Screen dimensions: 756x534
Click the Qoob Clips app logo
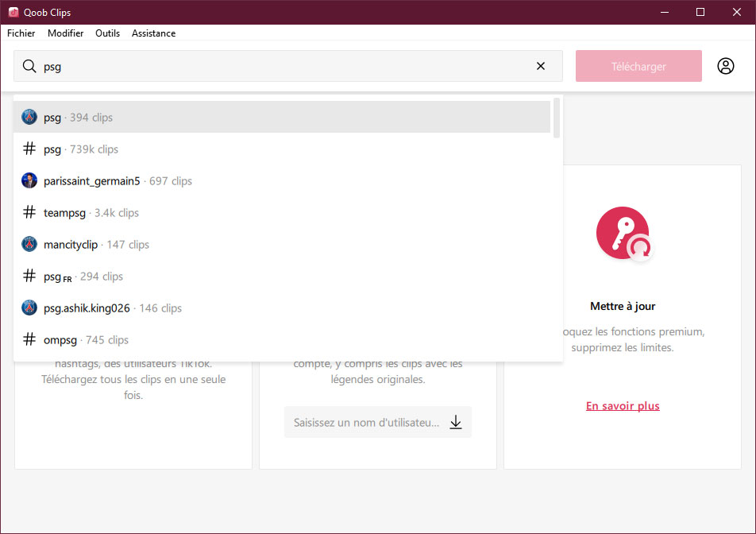tap(13, 12)
